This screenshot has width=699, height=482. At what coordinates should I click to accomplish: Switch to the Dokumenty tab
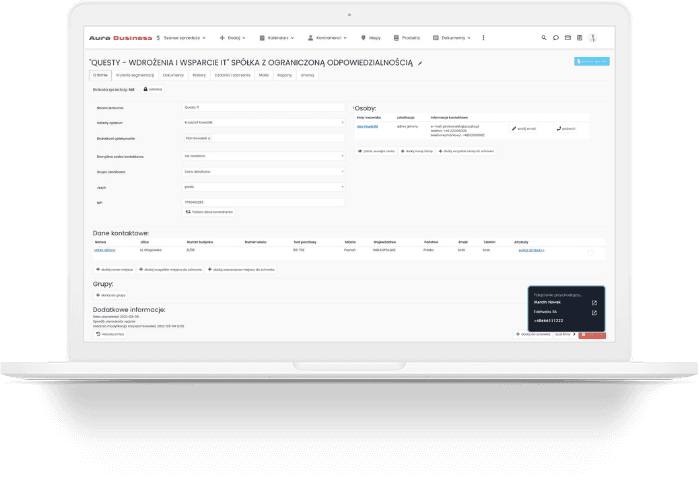coord(173,75)
